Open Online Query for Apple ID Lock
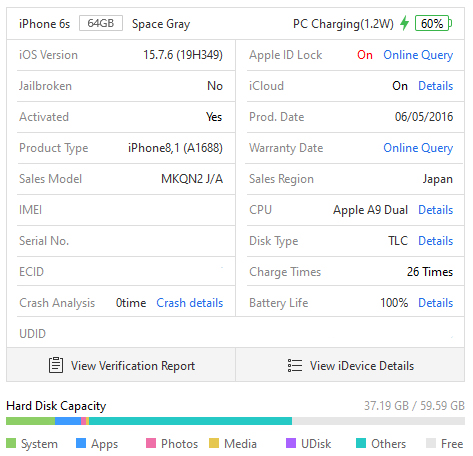This screenshot has height=456, width=473. (418, 55)
